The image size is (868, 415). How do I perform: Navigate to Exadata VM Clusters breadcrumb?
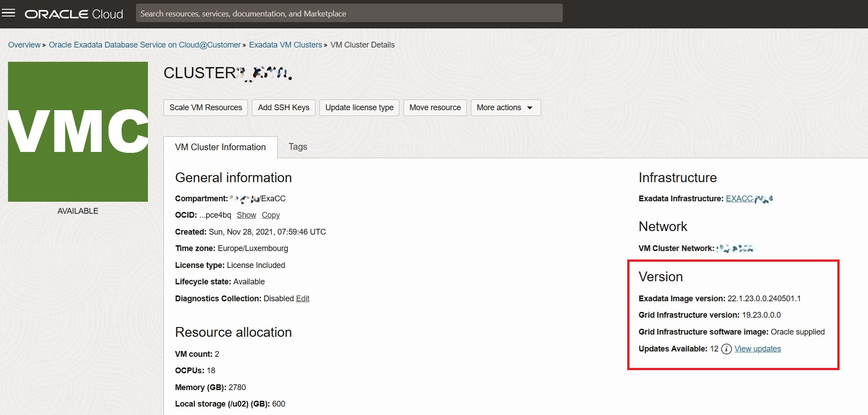click(285, 45)
